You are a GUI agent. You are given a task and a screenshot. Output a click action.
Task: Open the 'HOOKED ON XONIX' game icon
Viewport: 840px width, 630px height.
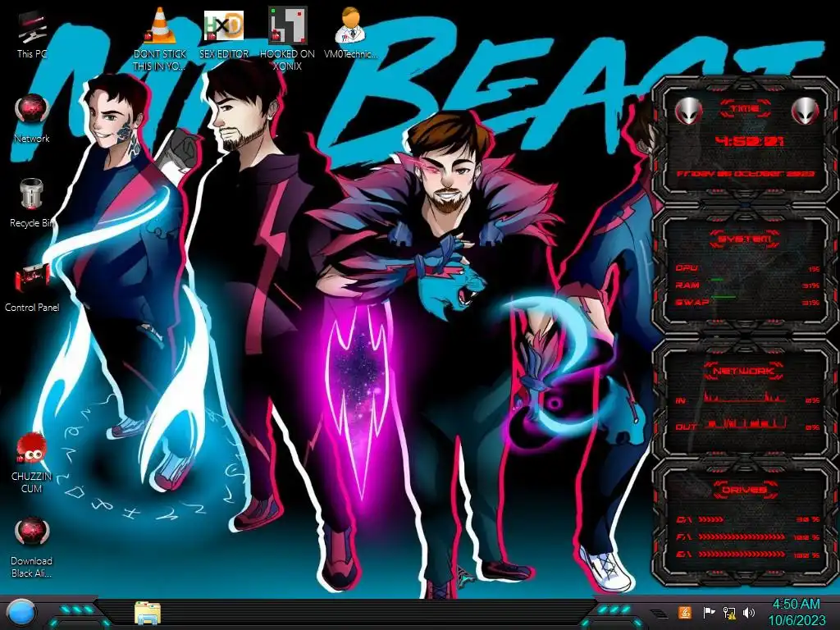point(287,39)
